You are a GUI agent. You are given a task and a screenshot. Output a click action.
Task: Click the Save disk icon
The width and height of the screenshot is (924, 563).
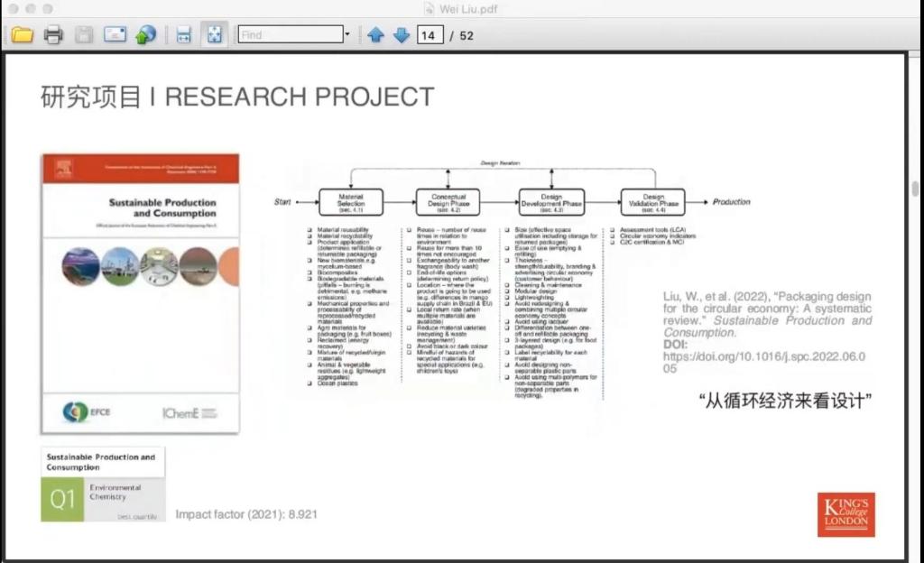click(x=84, y=35)
